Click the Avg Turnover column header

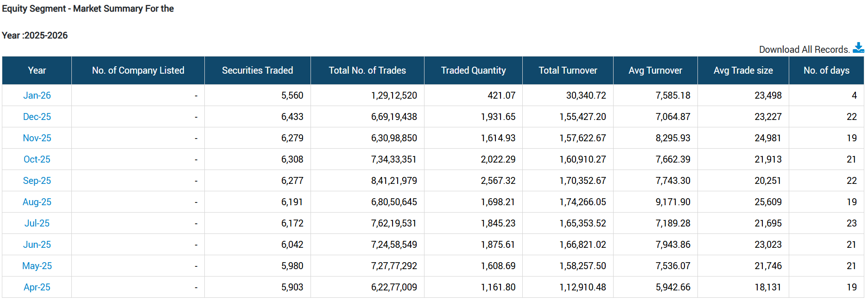pyautogui.click(x=655, y=70)
